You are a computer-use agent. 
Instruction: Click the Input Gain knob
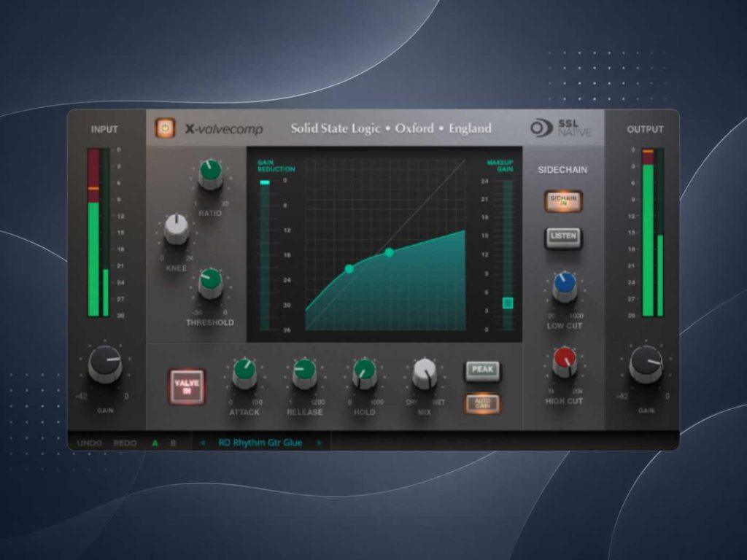(x=105, y=365)
